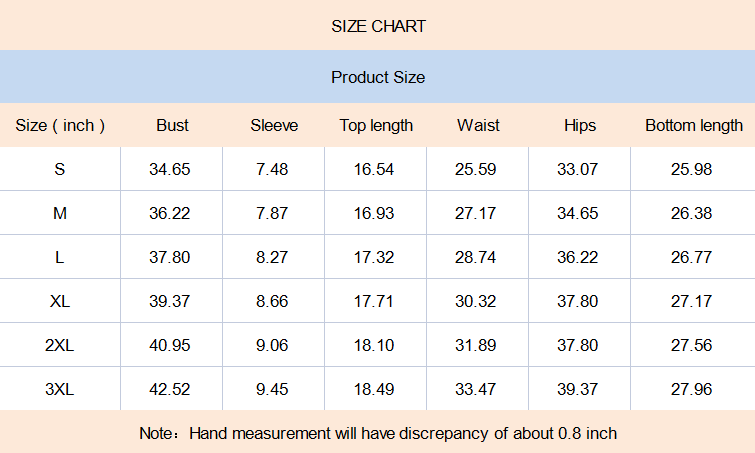Select the L sleeve value 8.27

[x=272, y=257]
